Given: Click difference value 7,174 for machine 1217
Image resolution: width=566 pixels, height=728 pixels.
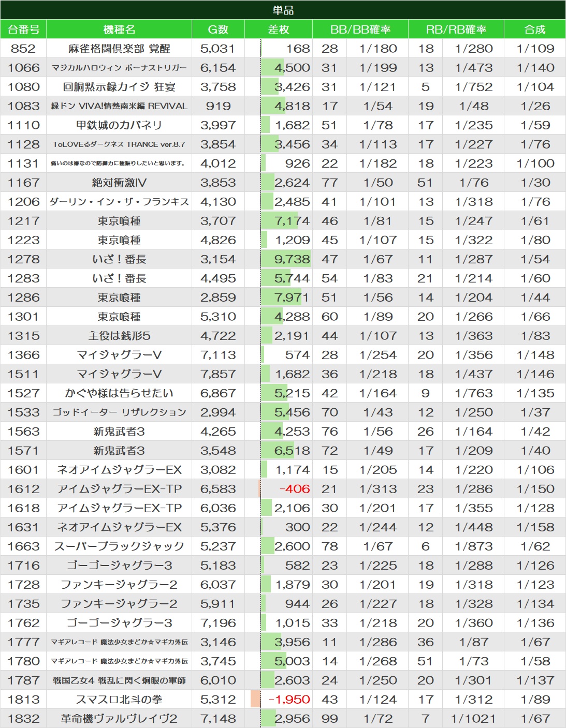Looking at the screenshot, I should (292, 221).
